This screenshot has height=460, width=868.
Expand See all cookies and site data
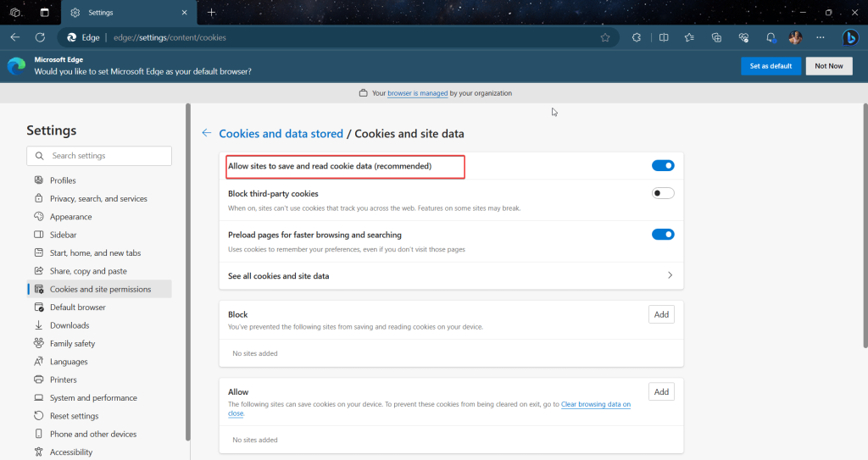[451, 275]
